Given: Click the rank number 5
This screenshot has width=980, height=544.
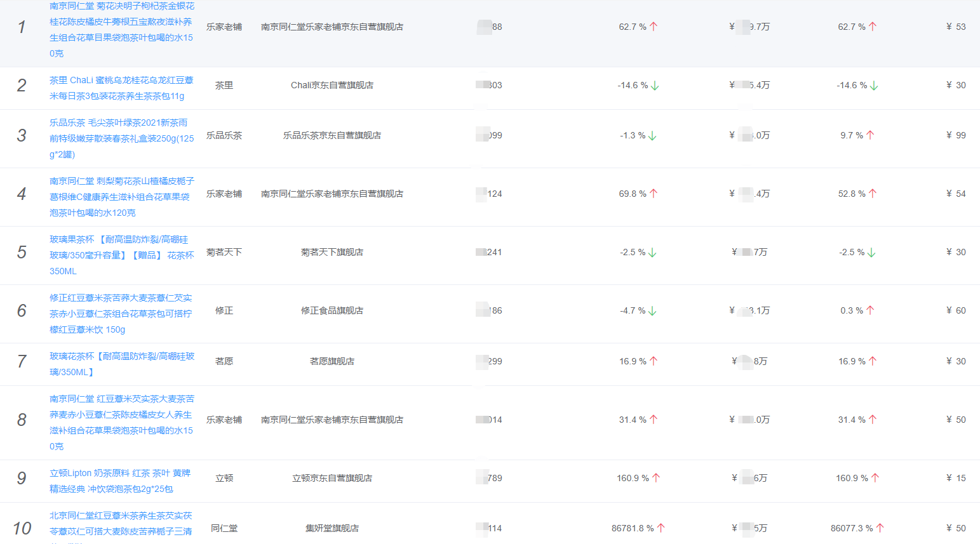Looking at the screenshot, I should tap(22, 252).
